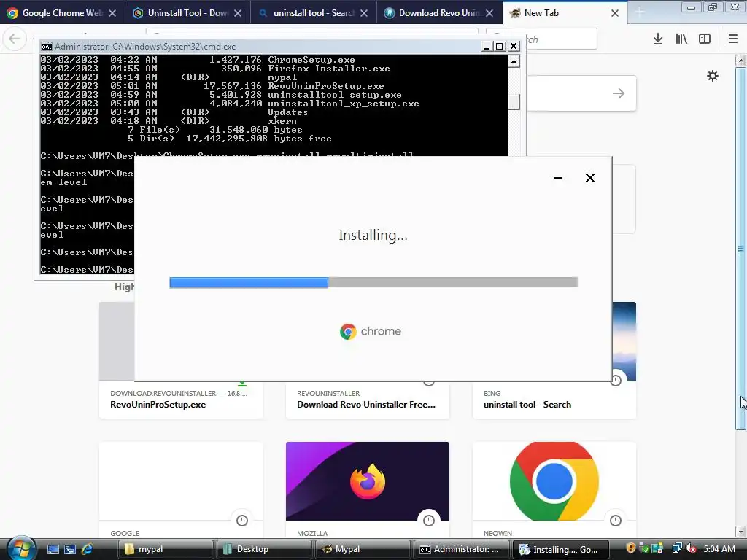
Task: Close the Google Chrome Web tab
Action: tap(112, 13)
